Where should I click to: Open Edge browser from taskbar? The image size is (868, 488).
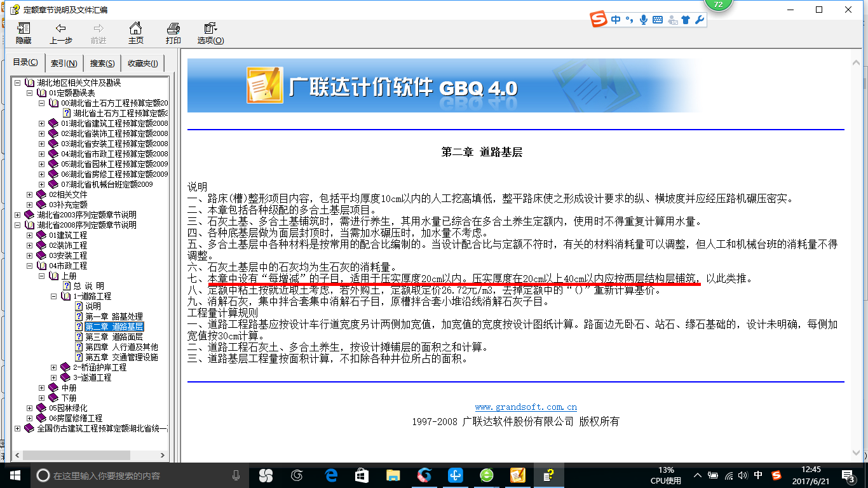click(331, 475)
